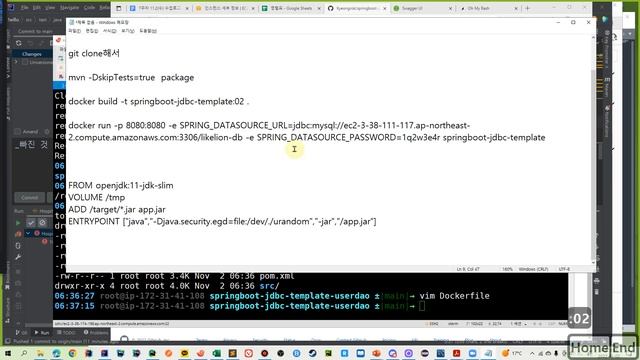Click the green Run arrow in IntelliJ Run panel
The image size is (640, 360).
point(18,223)
